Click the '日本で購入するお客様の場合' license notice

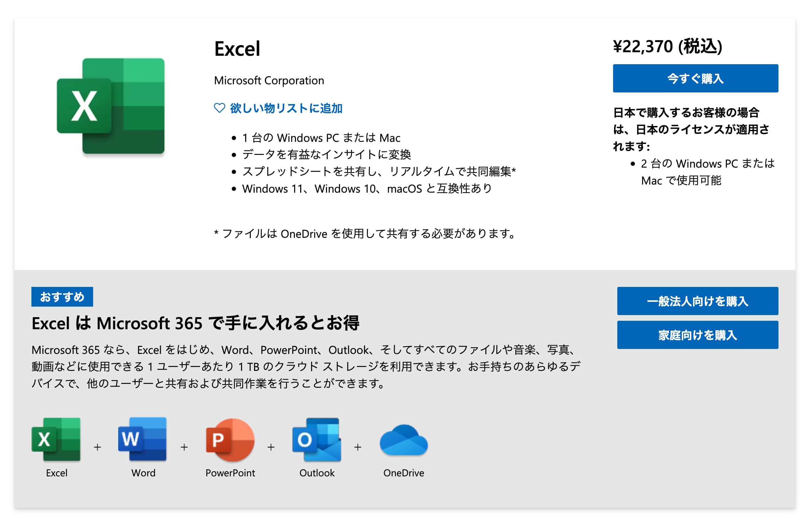[x=691, y=129]
